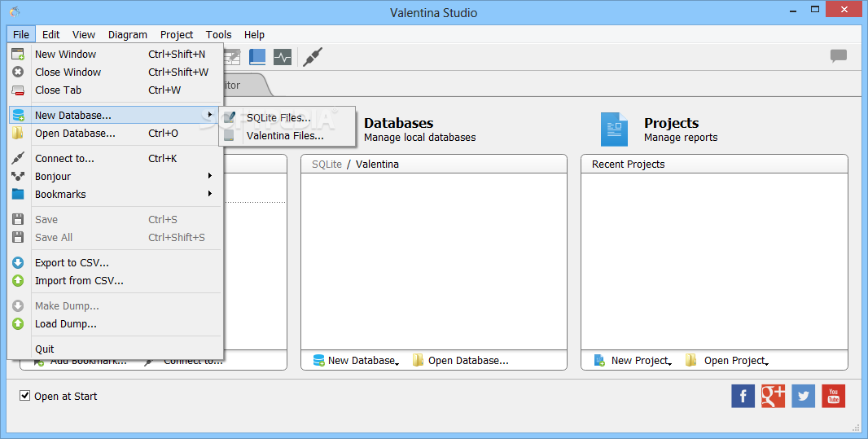Click the window resize grip corner
Viewport: 868px width, 439px height.
pos(856,427)
